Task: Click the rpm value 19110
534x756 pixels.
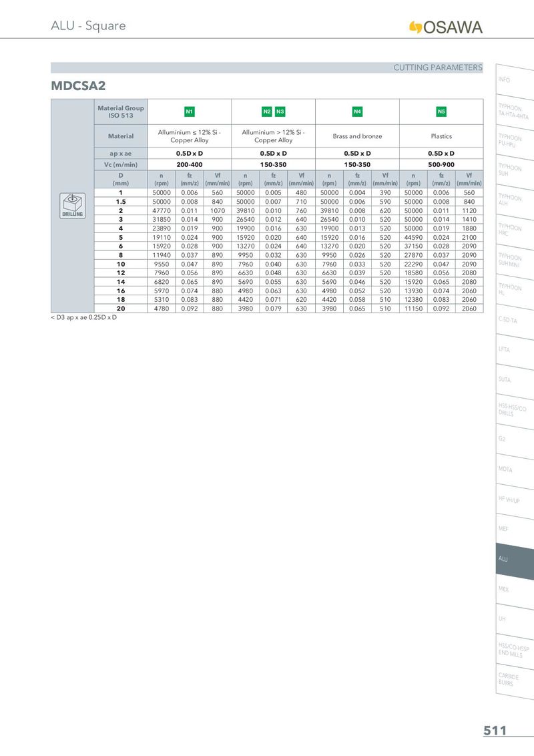Action: tap(162, 237)
